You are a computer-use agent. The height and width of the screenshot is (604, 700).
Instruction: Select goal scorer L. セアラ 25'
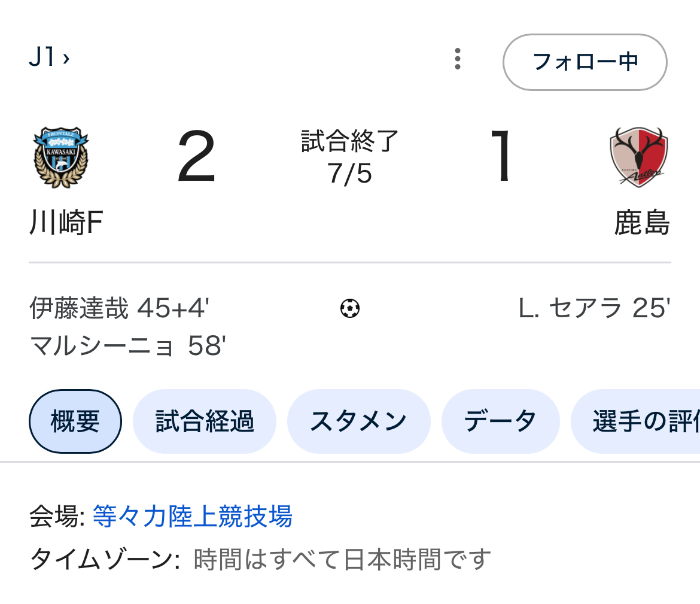click(x=594, y=309)
